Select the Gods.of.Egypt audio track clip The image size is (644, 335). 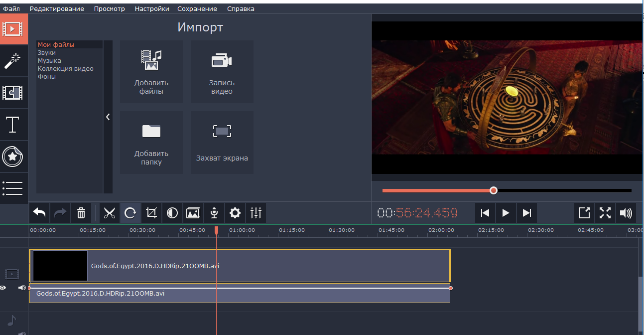click(x=240, y=294)
